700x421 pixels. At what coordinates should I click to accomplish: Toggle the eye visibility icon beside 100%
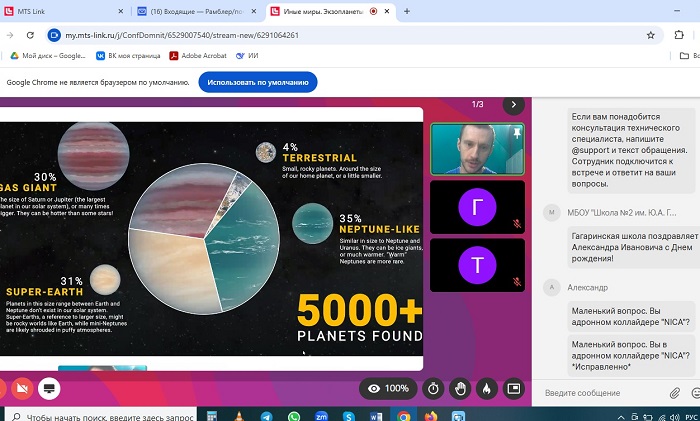pyautogui.click(x=374, y=388)
